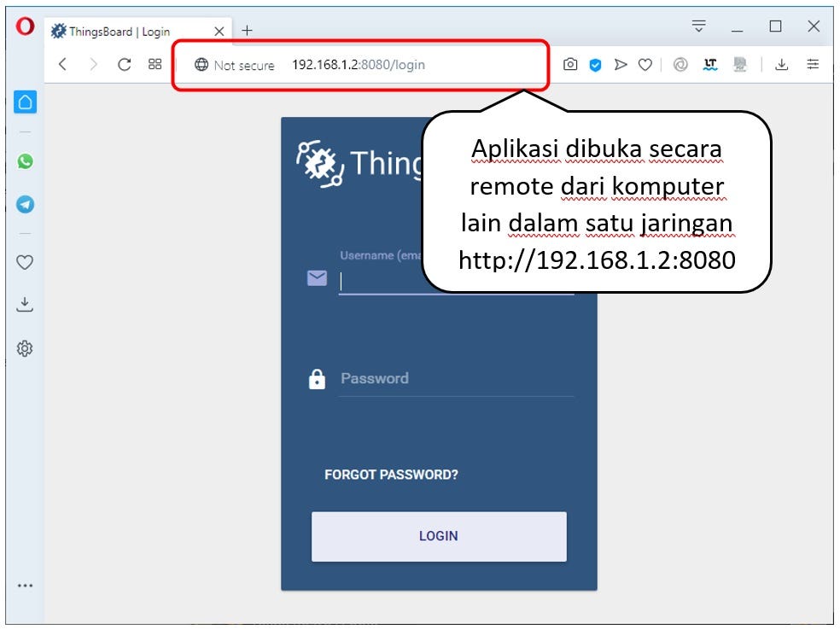
Task: Open a new tab with plus button
Action: (x=247, y=31)
